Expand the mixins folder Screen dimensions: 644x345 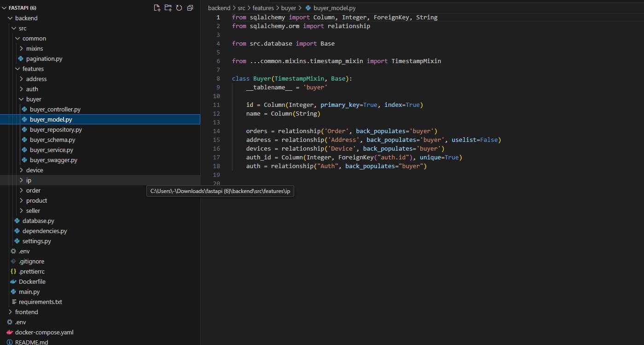(21, 48)
